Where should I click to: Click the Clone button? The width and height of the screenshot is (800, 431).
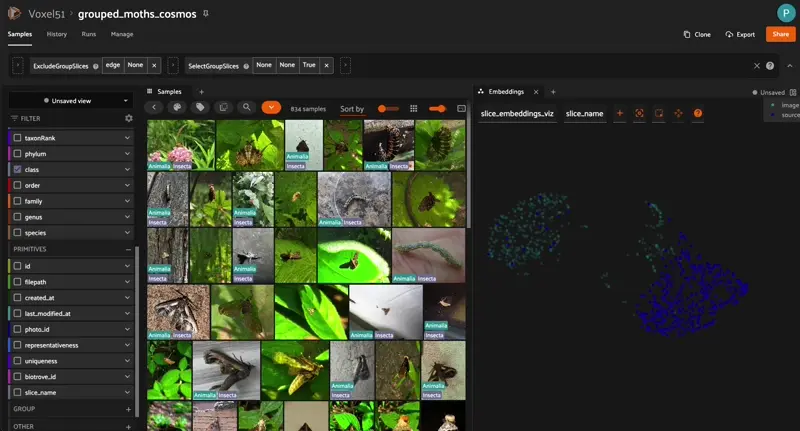[x=697, y=34]
